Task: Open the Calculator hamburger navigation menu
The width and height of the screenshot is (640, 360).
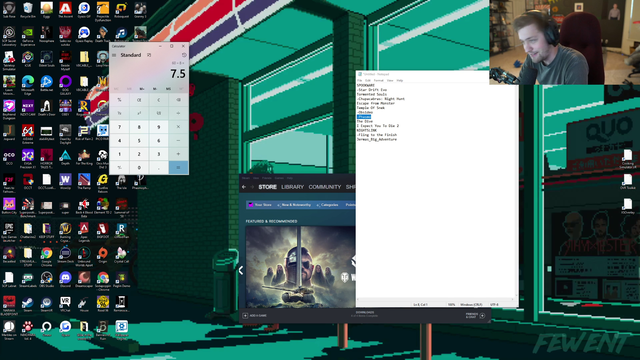Action: pos(114,55)
